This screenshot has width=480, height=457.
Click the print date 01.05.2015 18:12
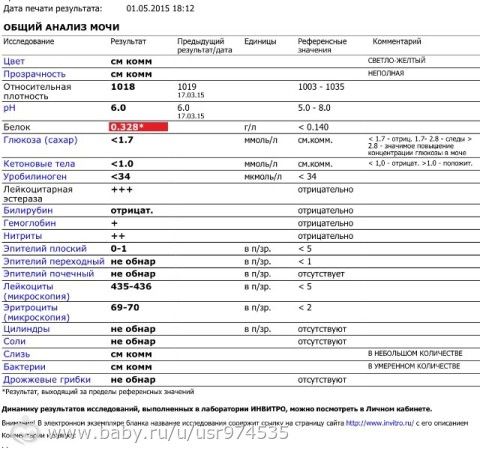pyautogui.click(x=160, y=8)
